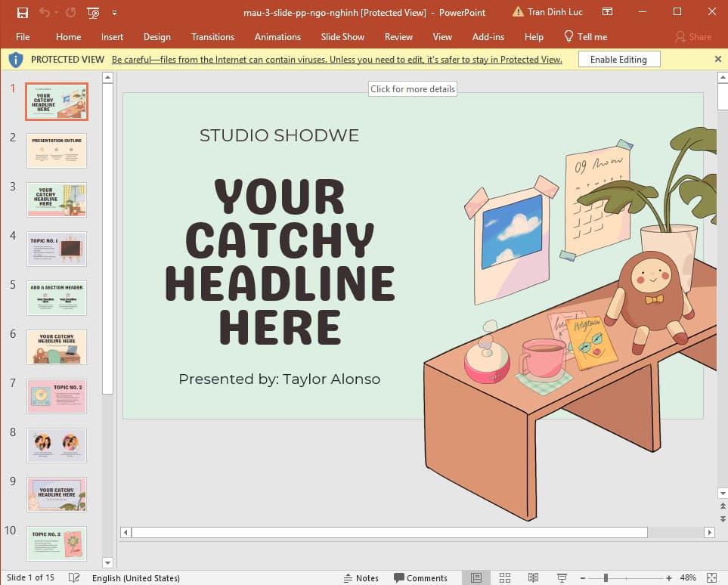The width and height of the screenshot is (728, 585).
Task: Switch to the Transitions ribbon tab
Action: (x=212, y=36)
